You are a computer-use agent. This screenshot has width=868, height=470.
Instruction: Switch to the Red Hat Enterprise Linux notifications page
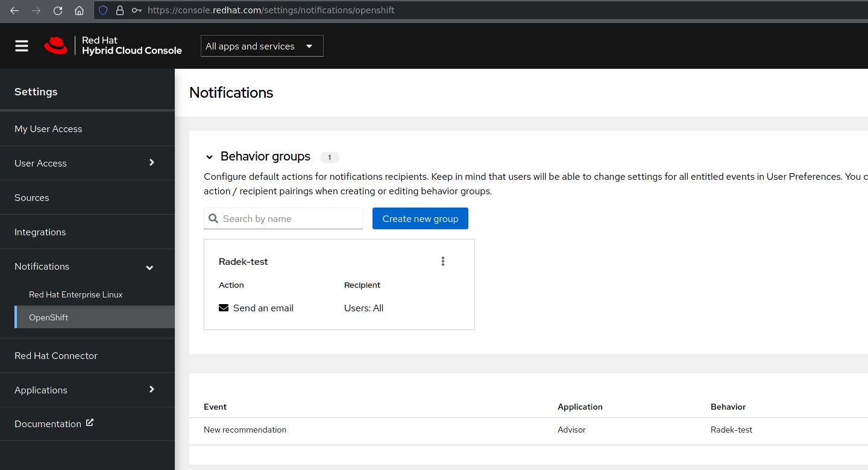[x=75, y=294]
